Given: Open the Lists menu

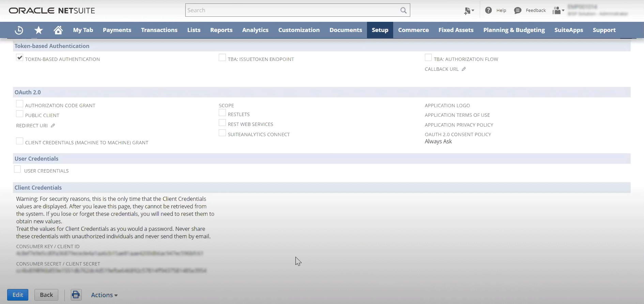Looking at the screenshot, I should [194, 30].
